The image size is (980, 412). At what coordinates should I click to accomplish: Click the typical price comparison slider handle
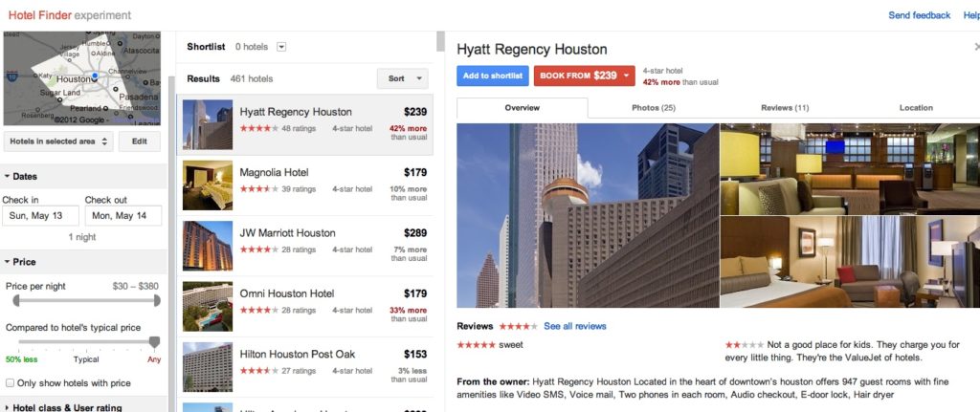154,342
